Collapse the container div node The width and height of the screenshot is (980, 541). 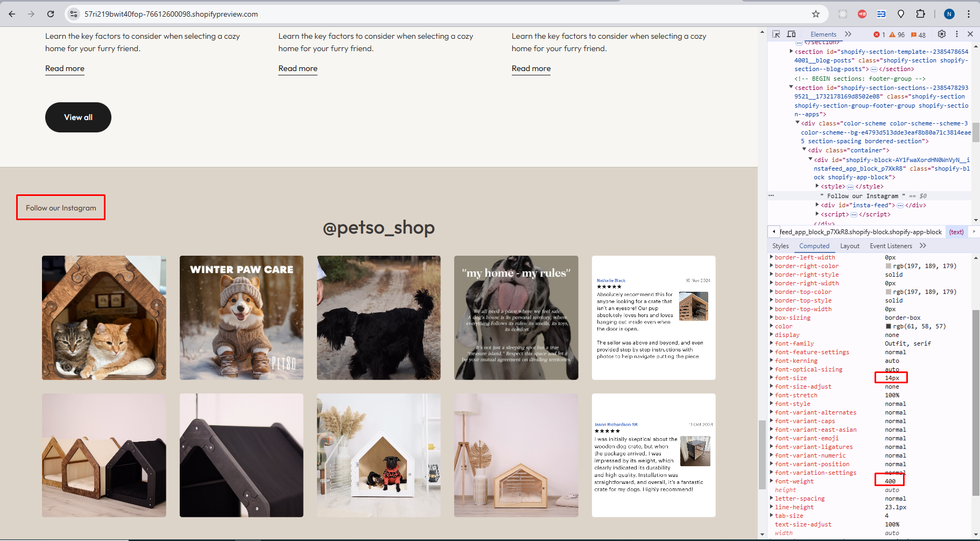pyautogui.click(x=805, y=150)
